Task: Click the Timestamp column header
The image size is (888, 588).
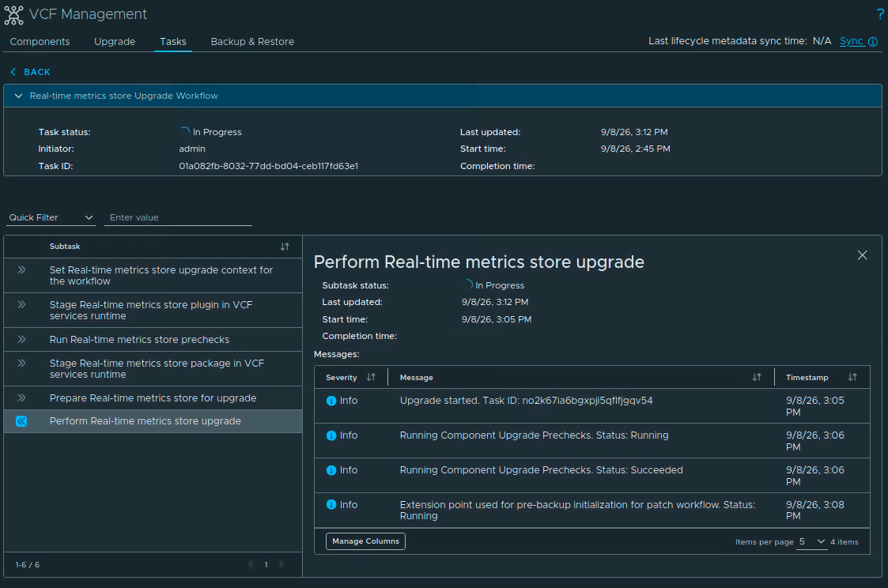Action: [807, 378]
